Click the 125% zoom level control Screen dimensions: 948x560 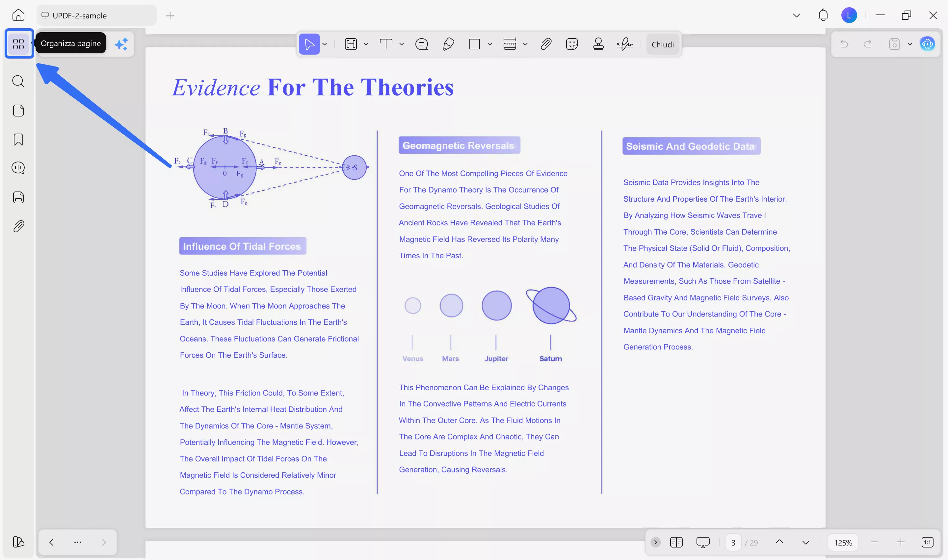click(x=843, y=542)
